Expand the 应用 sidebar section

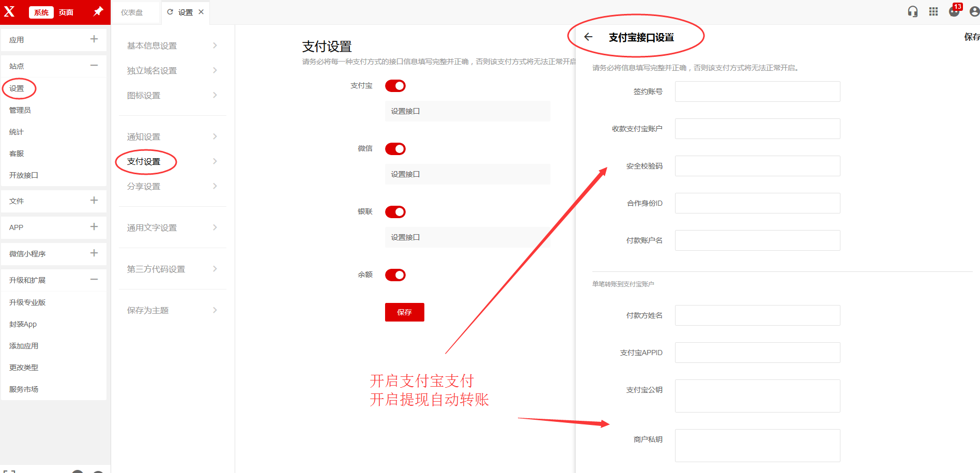coord(94,39)
